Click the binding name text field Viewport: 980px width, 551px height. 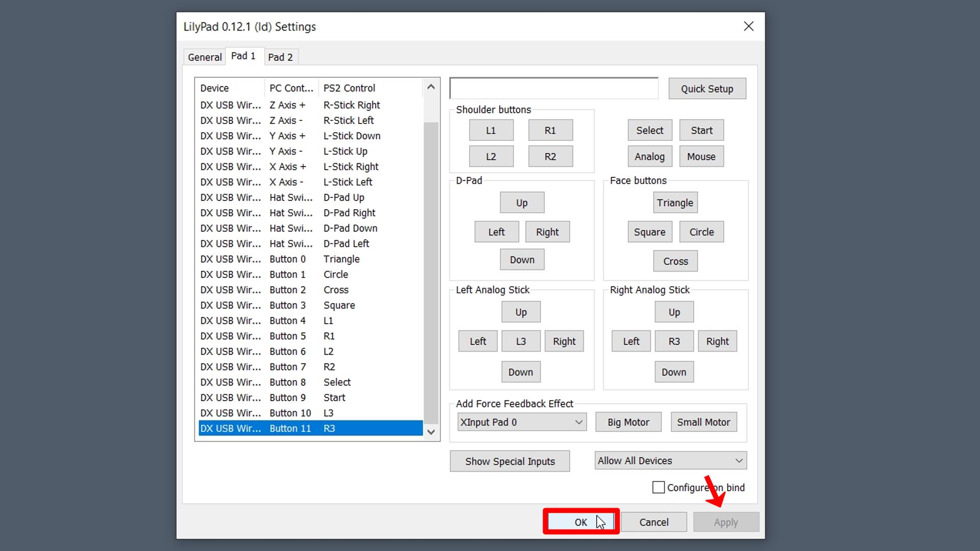(553, 89)
